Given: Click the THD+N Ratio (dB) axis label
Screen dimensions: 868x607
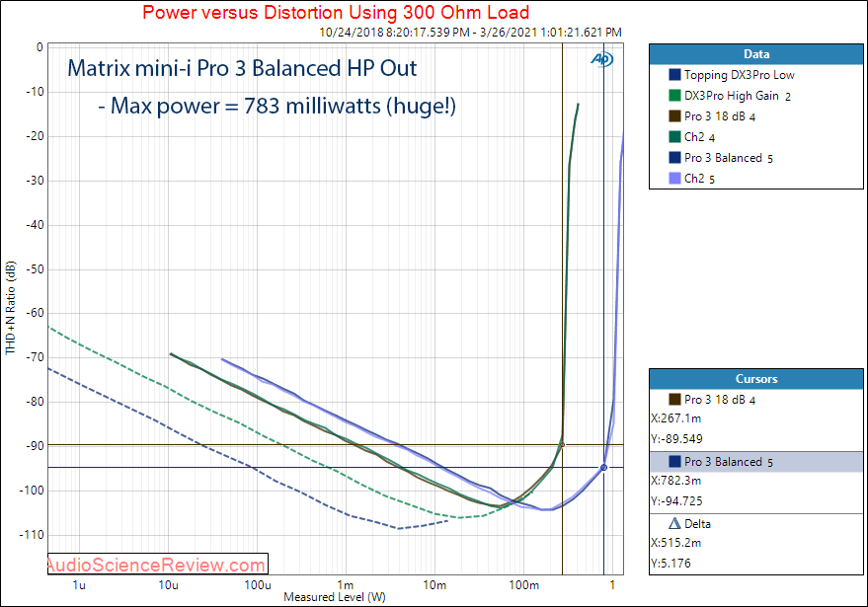Looking at the screenshot, I should (x=11, y=308).
